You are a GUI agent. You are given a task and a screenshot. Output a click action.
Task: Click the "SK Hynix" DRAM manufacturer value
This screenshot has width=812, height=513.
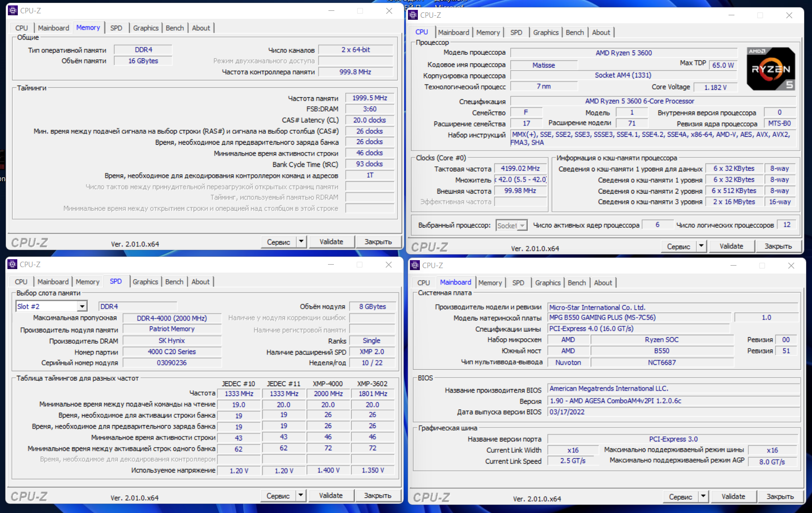[172, 341]
